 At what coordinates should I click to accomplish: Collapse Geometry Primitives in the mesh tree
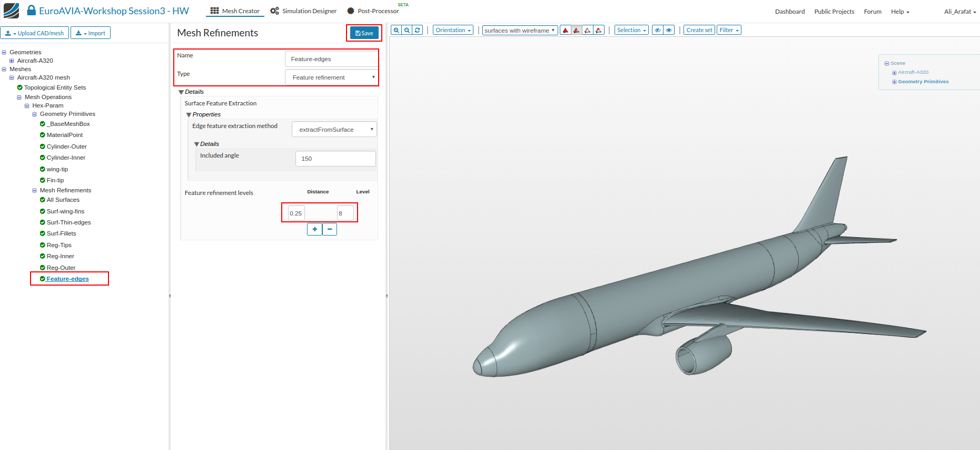[x=35, y=114]
